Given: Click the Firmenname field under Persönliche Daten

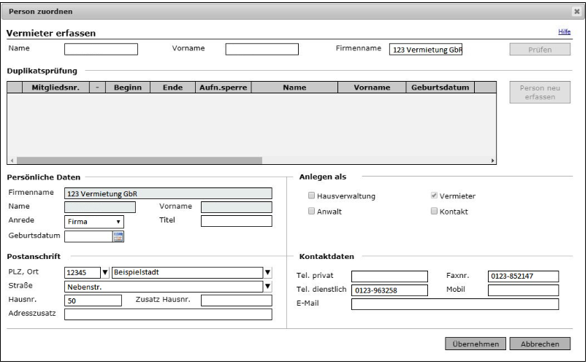Looking at the screenshot, I should (168, 193).
